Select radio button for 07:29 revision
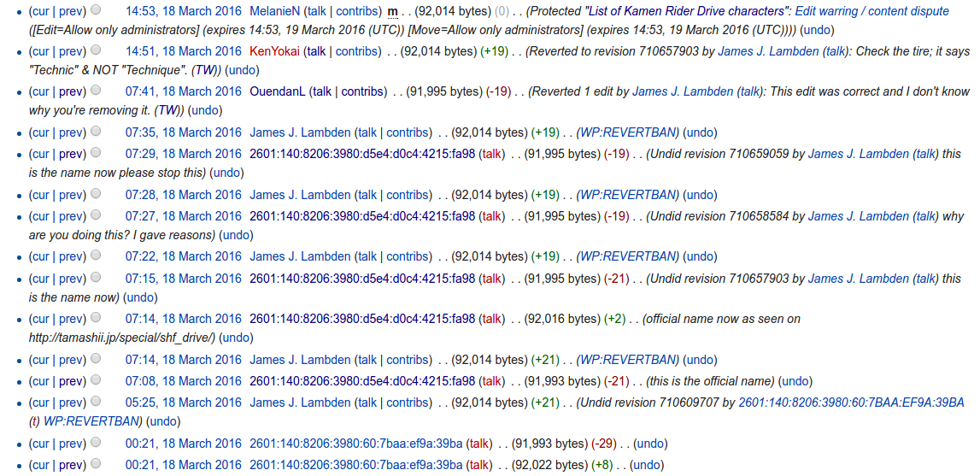Image resolution: width=980 pixels, height=476 pixels. [x=96, y=153]
